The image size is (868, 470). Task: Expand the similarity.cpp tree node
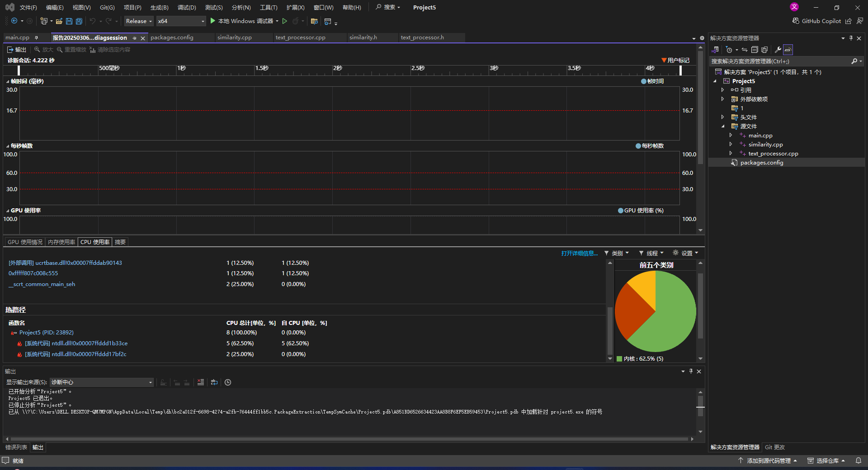click(x=731, y=144)
